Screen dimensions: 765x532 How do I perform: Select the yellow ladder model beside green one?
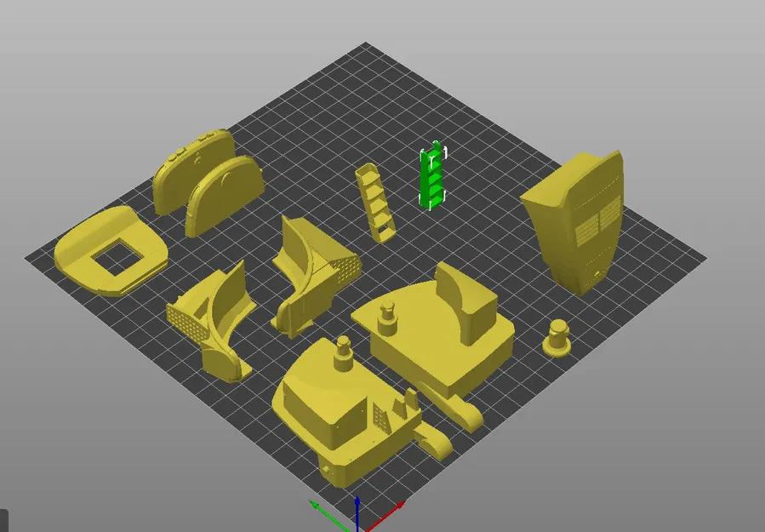point(374,203)
